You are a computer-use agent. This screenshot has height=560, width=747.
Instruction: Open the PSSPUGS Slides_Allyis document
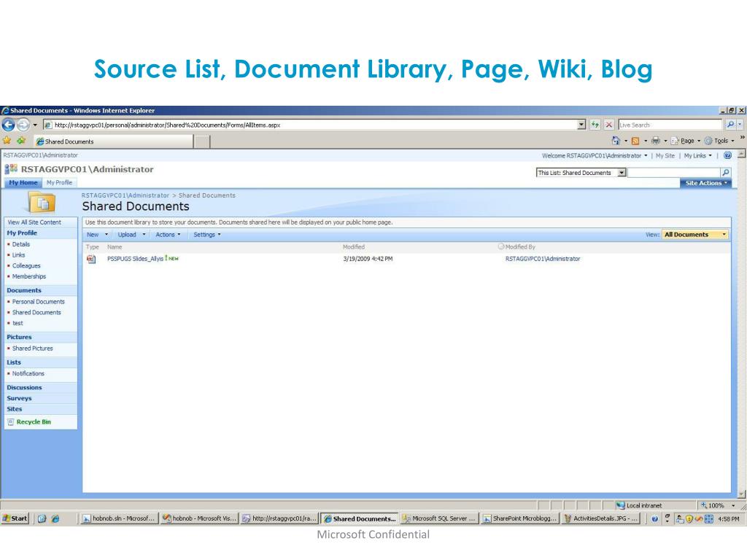tap(135, 259)
